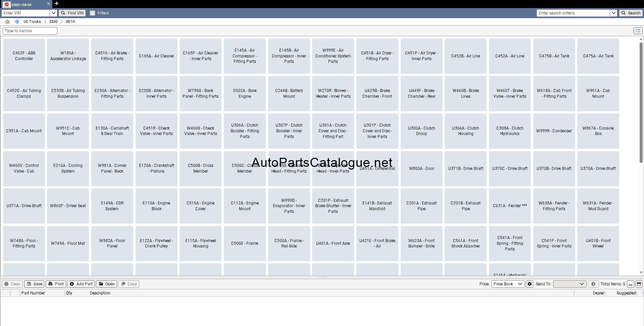The image size is (644, 326).
Task: Toggle the list view icon at top right
Action: pos(638,31)
